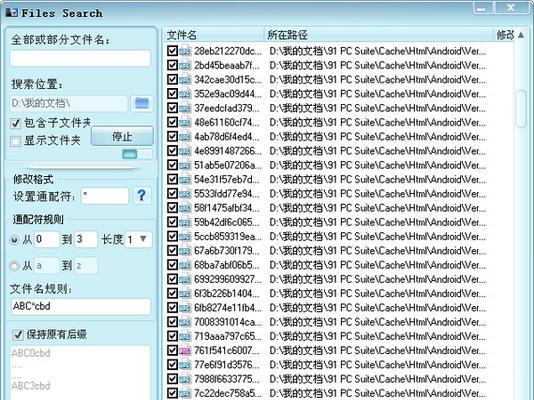Click file icon of 59b42df6c065 row
534x400 pixels.
pyautogui.click(x=185, y=222)
